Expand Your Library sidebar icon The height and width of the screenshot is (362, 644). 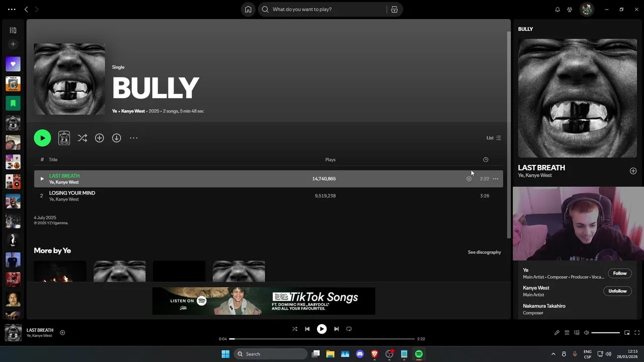13,30
